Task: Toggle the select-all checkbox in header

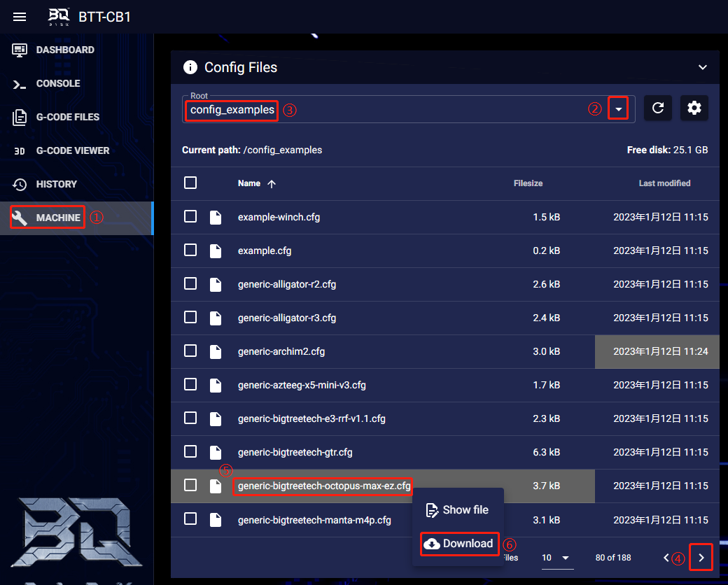Action: coord(190,183)
